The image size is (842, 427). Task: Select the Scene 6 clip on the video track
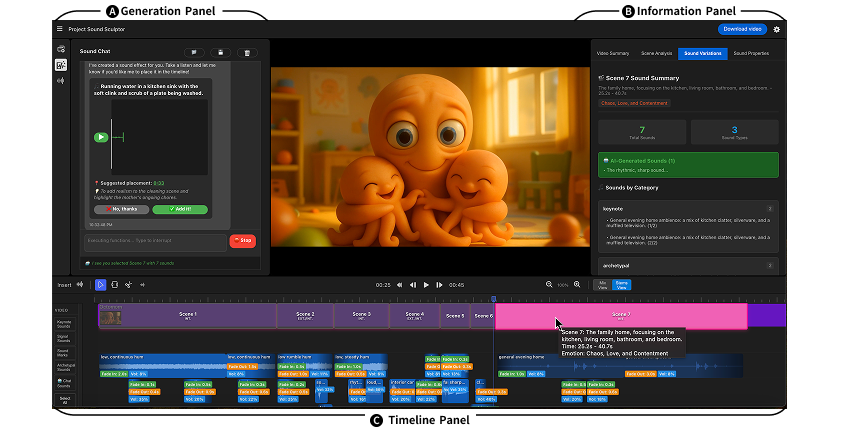coord(482,316)
